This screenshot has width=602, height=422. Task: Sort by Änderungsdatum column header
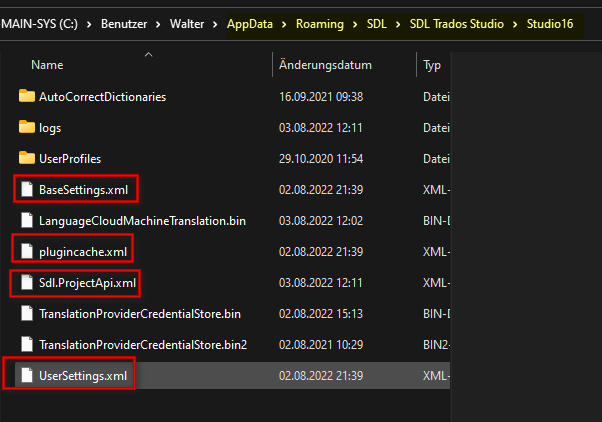pos(325,65)
